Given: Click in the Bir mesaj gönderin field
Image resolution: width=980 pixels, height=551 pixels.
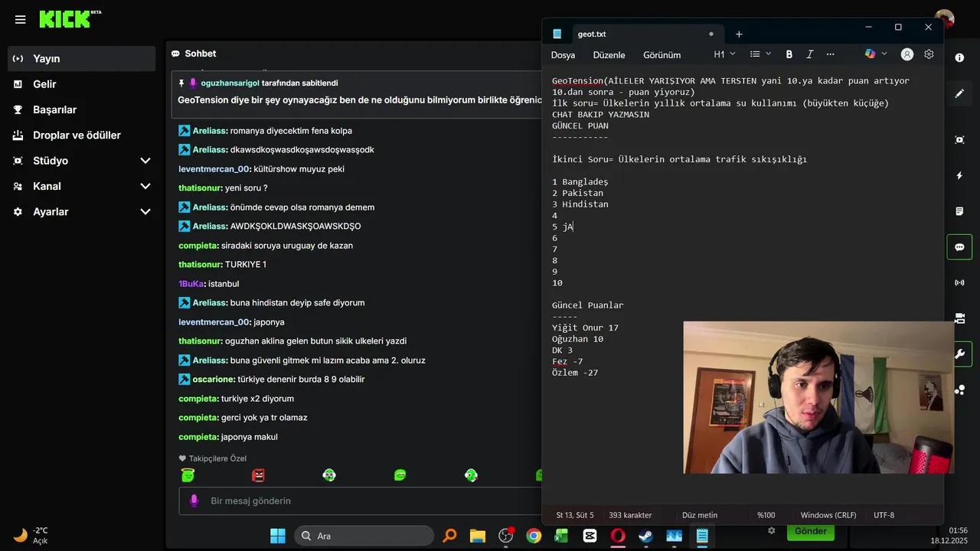Looking at the screenshot, I should [x=360, y=500].
